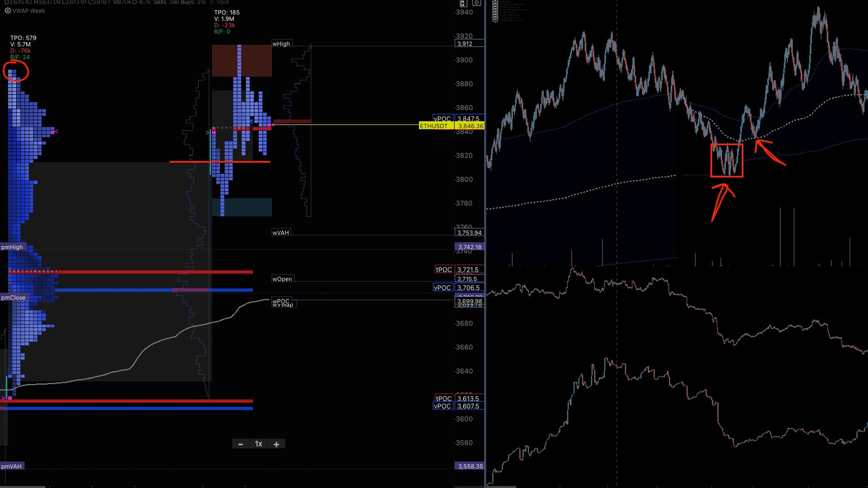Screen dimensions: 868x488
Task: Click the 3,753.94 price axis tag
Action: coord(469,233)
